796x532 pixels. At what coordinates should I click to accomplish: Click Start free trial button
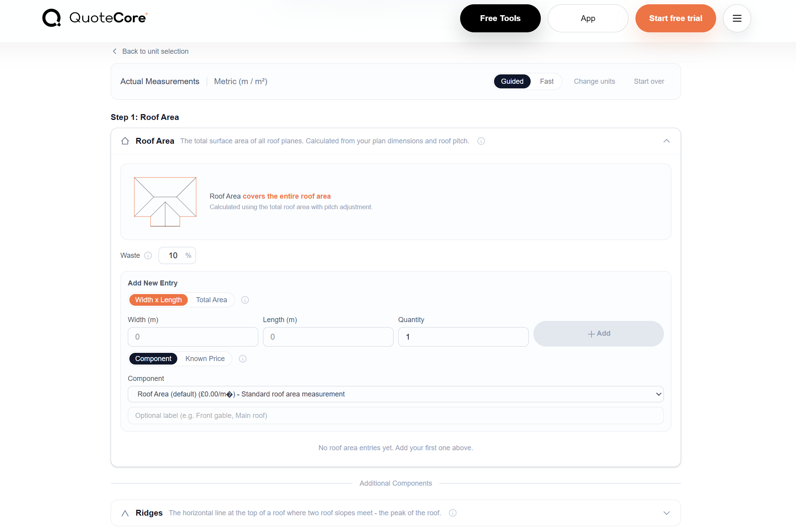[x=676, y=18]
